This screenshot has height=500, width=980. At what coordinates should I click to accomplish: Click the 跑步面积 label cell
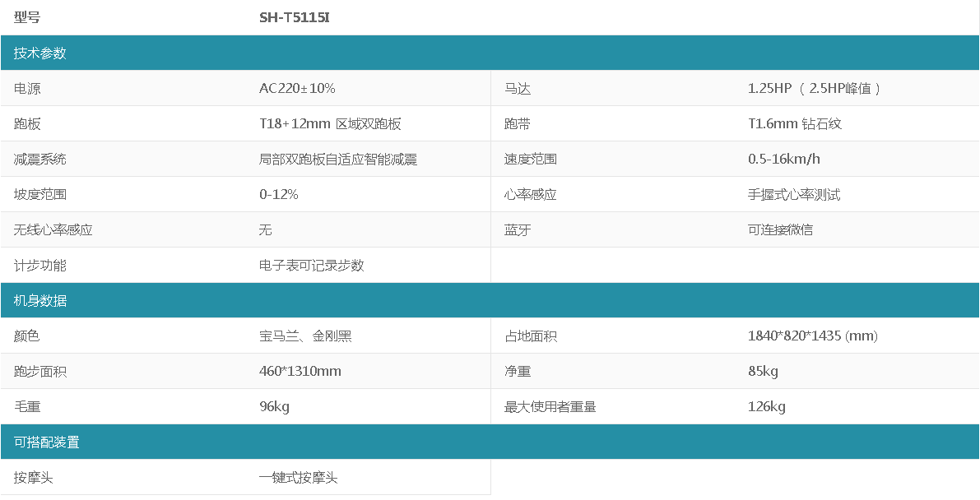point(40,371)
